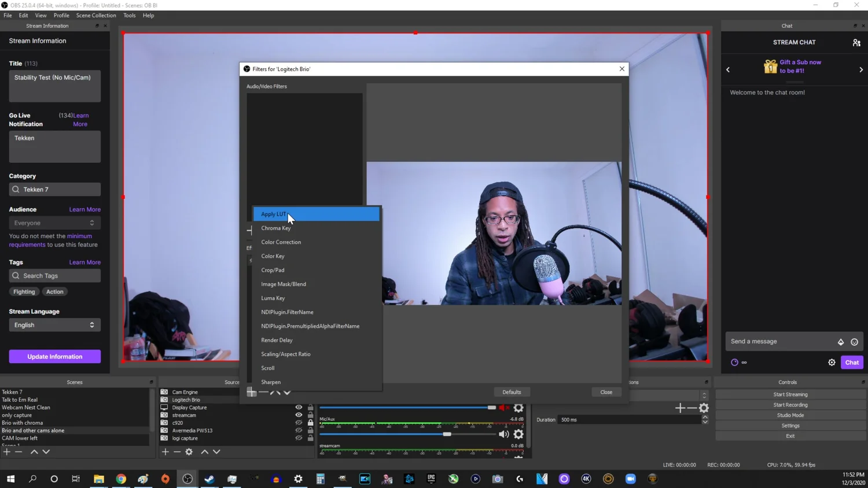Open the Audience dropdown showing Everyone

point(54,223)
